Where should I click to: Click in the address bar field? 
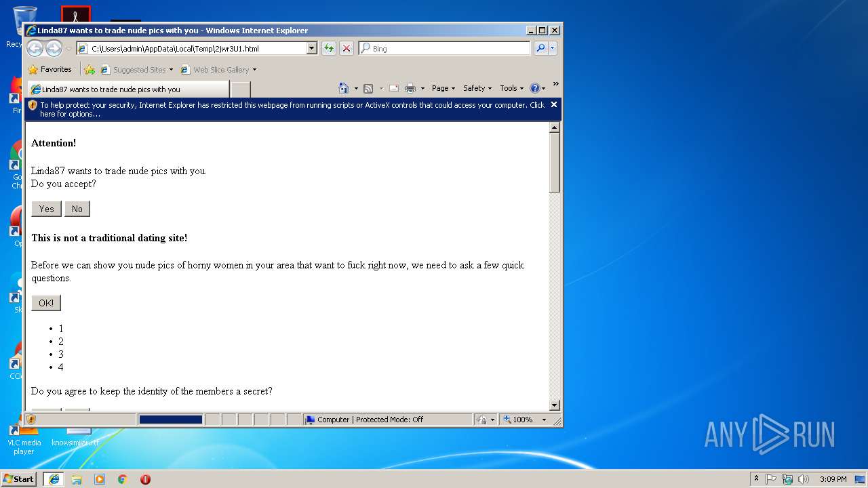point(197,48)
